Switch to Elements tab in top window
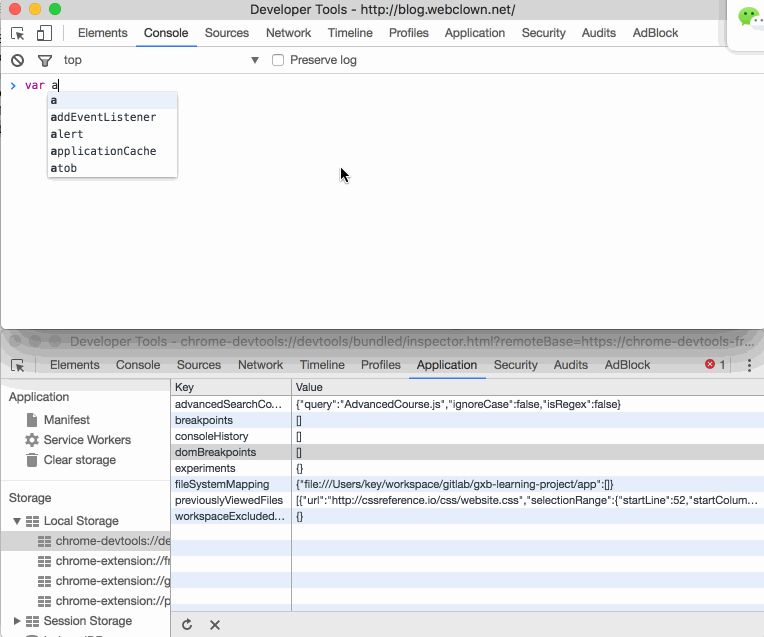Screen dimensions: 764x637 click(103, 33)
